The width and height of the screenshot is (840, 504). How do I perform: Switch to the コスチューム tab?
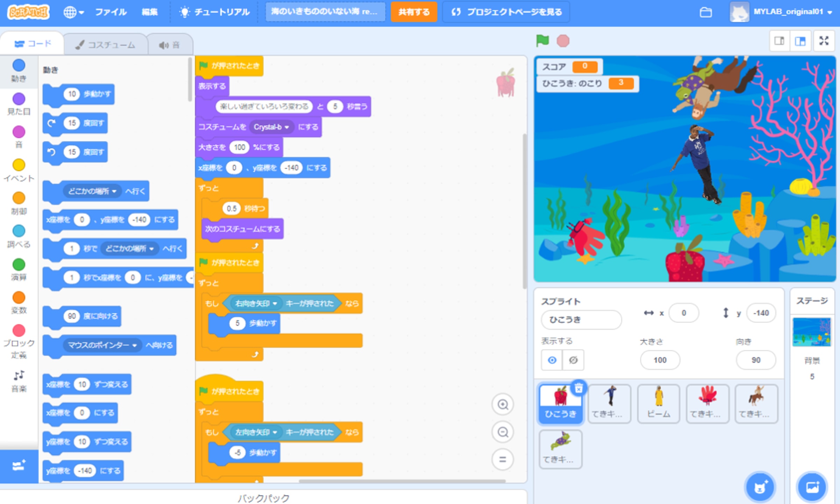(x=105, y=45)
